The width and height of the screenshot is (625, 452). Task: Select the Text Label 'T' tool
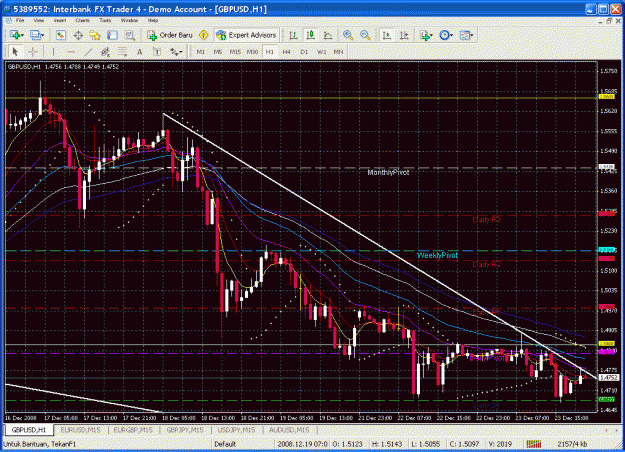pyautogui.click(x=157, y=51)
